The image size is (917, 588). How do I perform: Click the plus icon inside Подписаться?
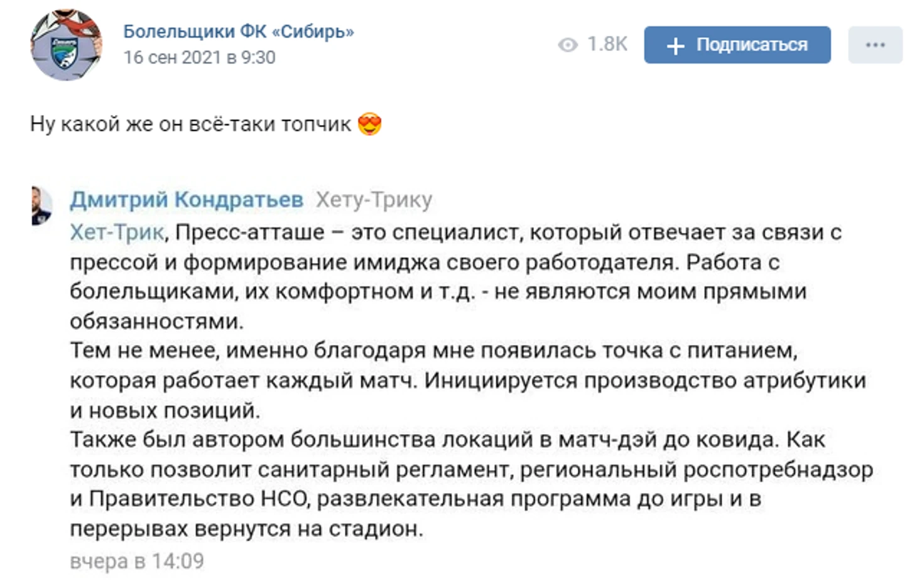[675, 46]
